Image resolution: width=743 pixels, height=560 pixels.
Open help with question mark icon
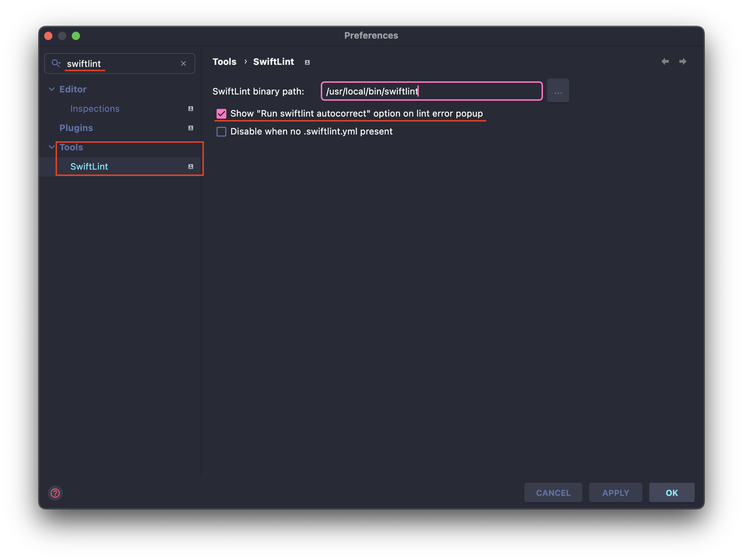(55, 493)
